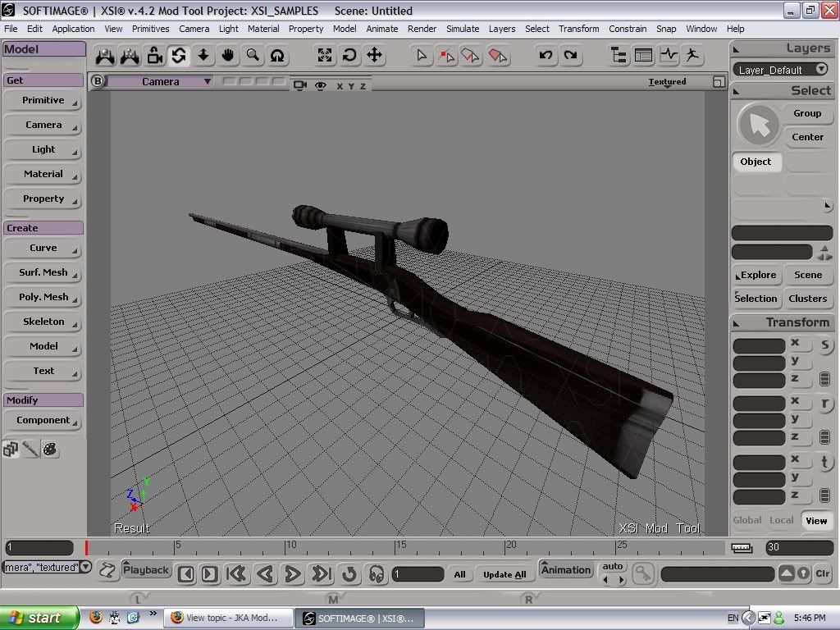Viewport: 840px width, 630px height.
Task: Open the Animate menu
Action: 381,29
